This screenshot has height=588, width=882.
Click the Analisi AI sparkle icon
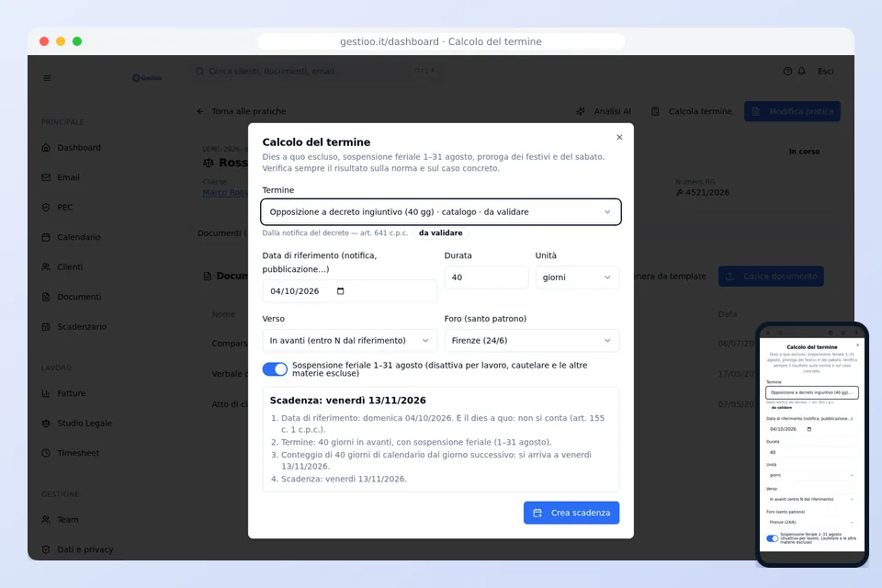point(581,111)
